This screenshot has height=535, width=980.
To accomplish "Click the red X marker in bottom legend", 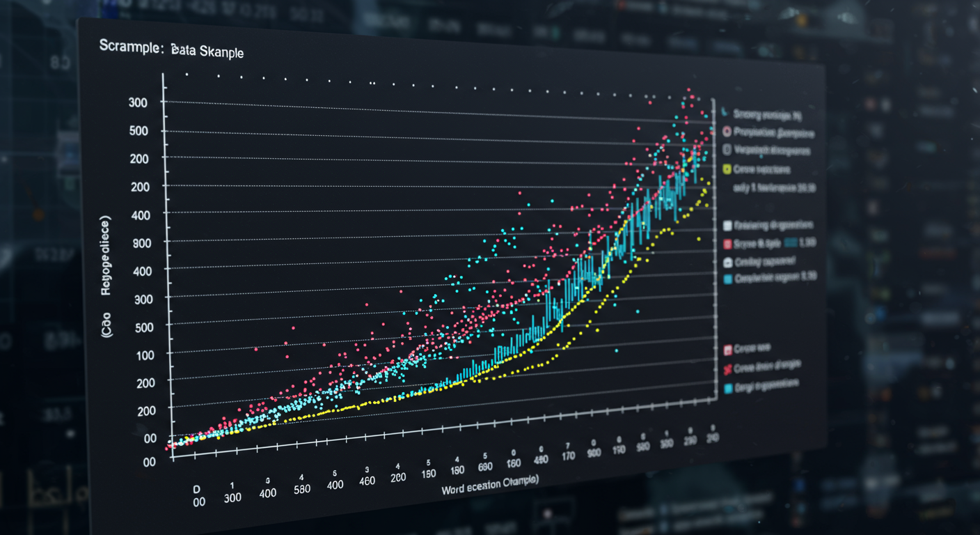I will coord(728,369).
